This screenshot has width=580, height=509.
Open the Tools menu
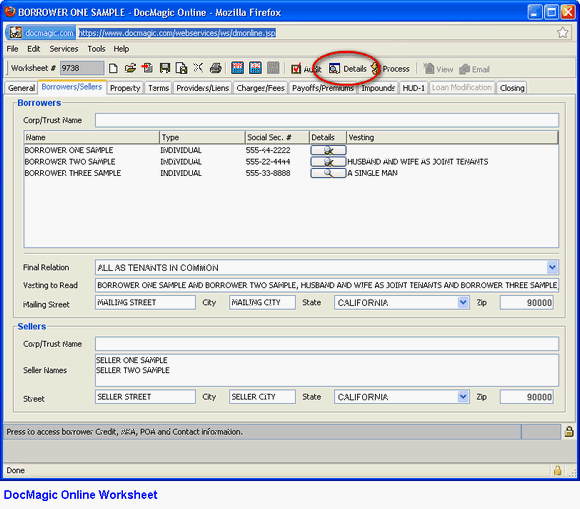(x=97, y=49)
